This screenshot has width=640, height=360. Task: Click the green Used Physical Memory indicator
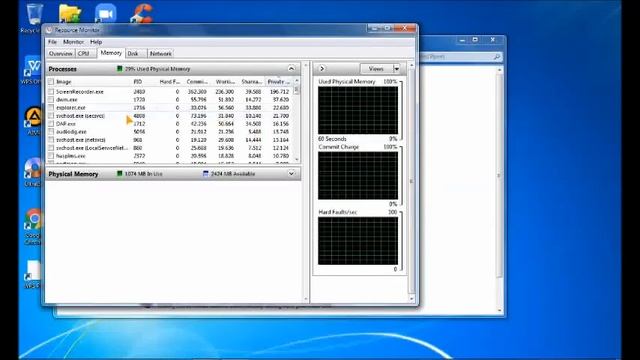(x=120, y=69)
